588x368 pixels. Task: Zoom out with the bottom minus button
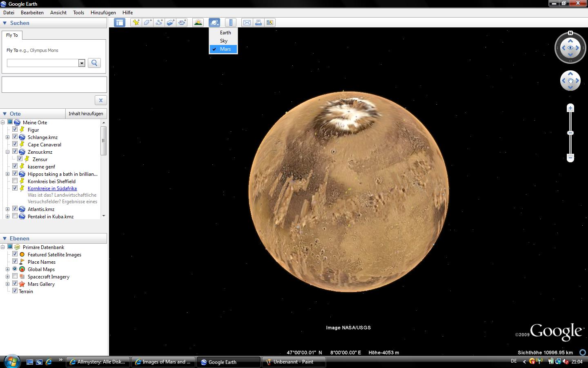570,158
